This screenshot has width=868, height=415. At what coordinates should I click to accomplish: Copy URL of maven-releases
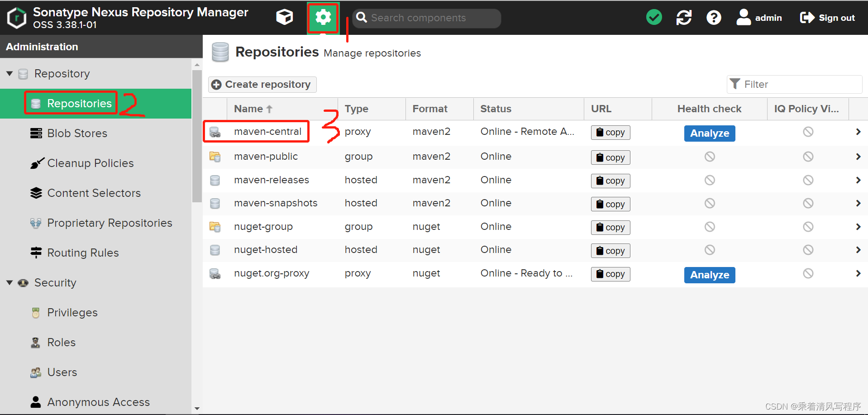pos(610,181)
